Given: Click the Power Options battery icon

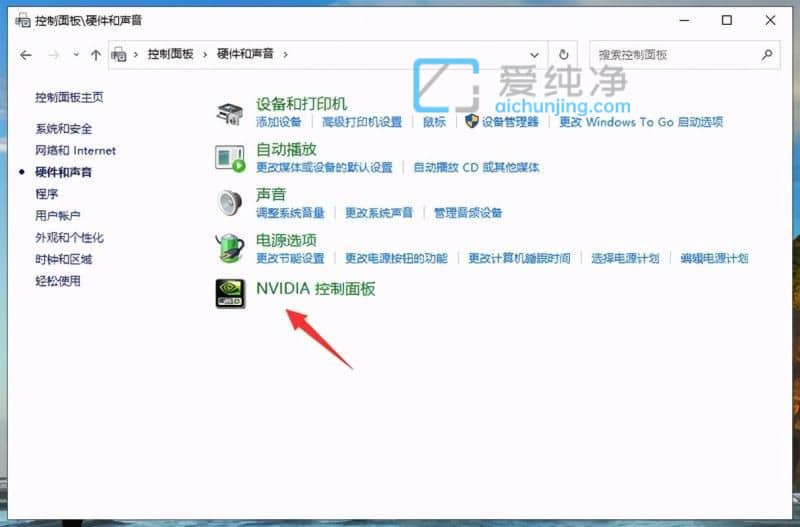Looking at the screenshot, I should (230, 248).
